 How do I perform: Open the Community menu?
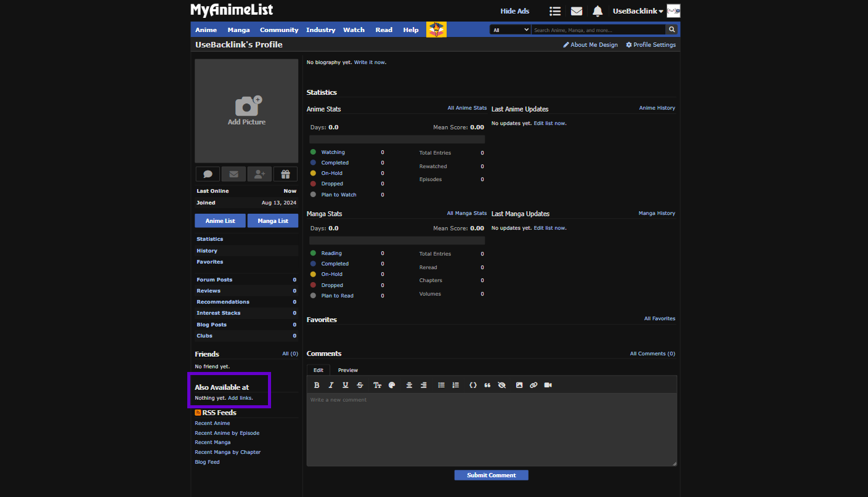point(278,29)
